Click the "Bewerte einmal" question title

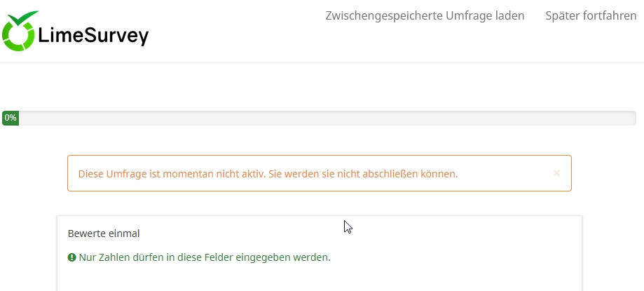(x=104, y=234)
